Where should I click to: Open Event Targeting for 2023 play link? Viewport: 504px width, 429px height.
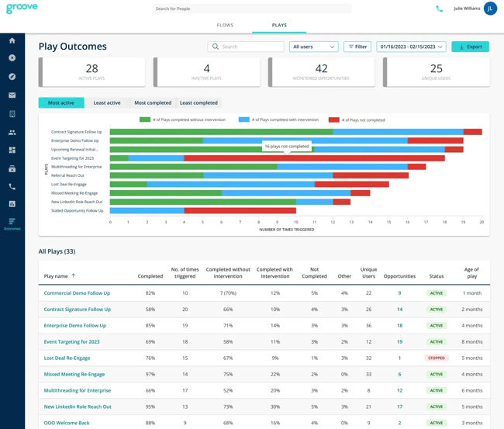point(71,342)
